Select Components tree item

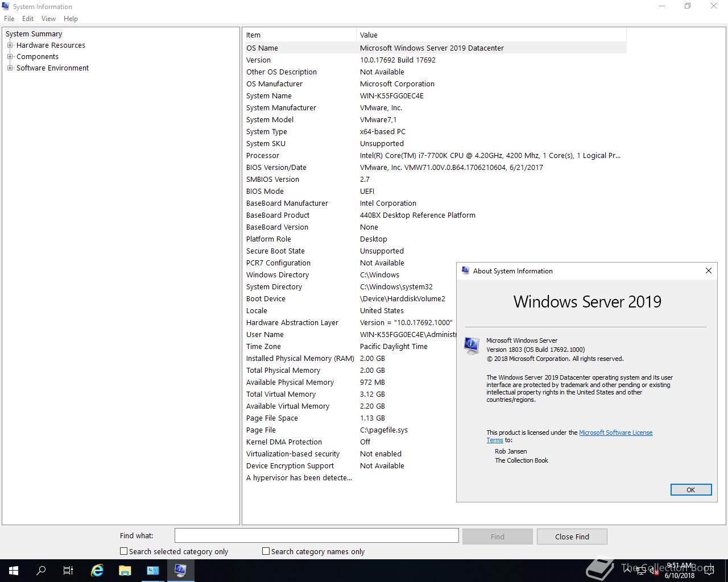[x=38, y=56]
